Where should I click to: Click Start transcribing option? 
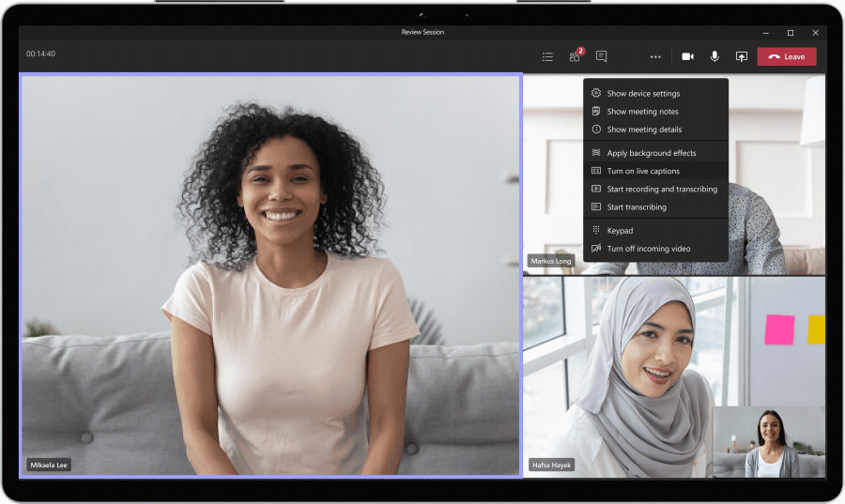(x=637, y=206)
